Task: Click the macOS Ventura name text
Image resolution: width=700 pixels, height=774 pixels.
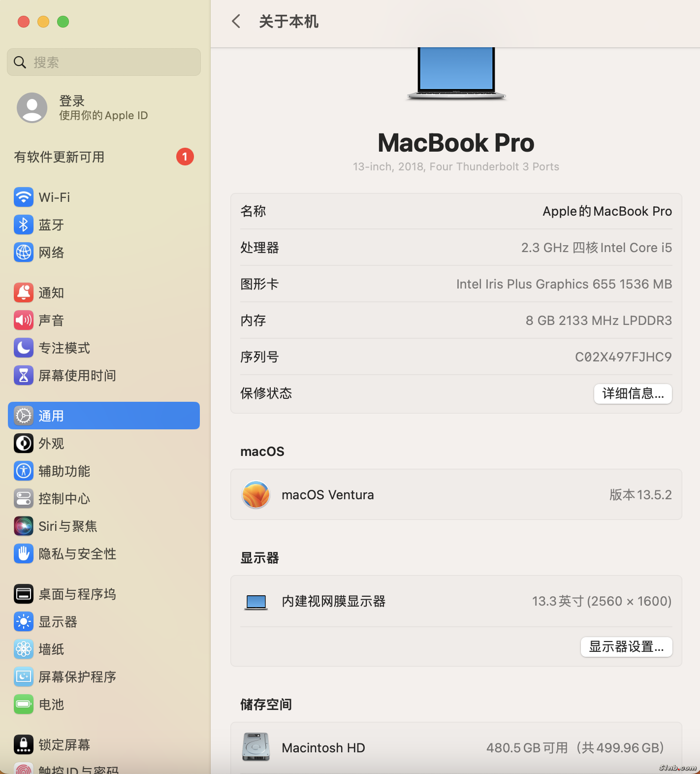Action: 328,495
